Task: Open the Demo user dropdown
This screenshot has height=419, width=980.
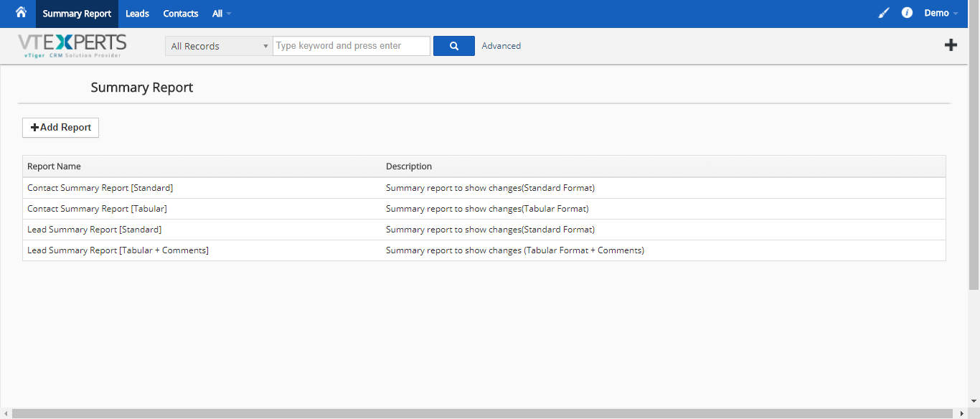Action: coord(941,13)
